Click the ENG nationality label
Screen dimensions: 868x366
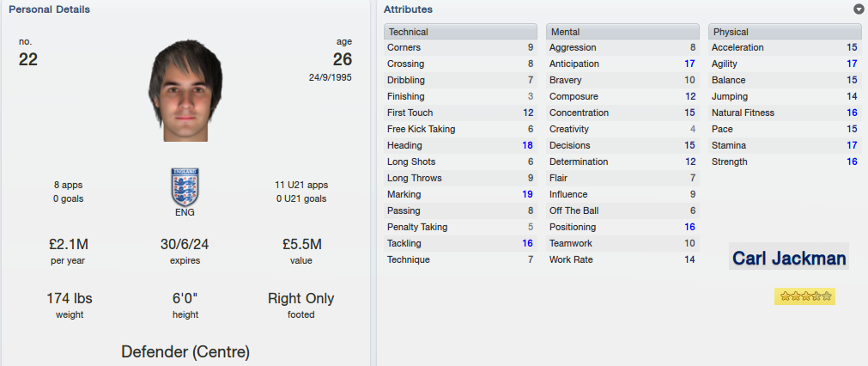point(185,212)
